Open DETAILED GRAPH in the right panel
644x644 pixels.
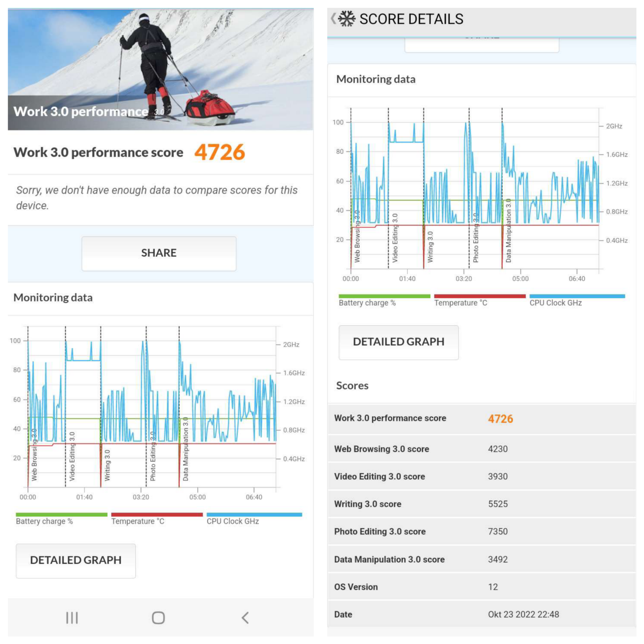398,342
